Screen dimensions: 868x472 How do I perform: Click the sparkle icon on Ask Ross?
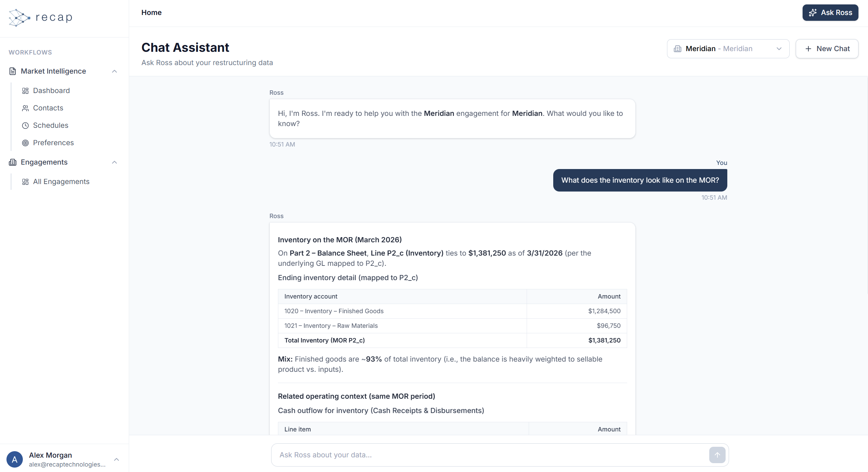(812, 12)
